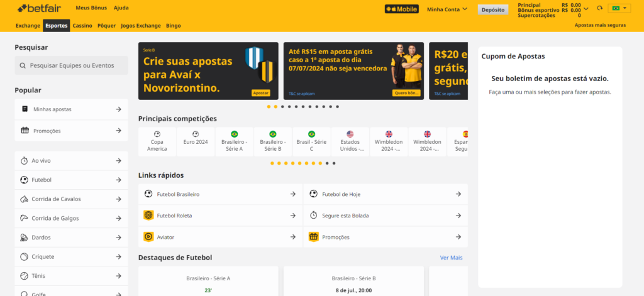Open the Ao vivo arrow
This screenshot has height=296, width=644.
[119, 160]
